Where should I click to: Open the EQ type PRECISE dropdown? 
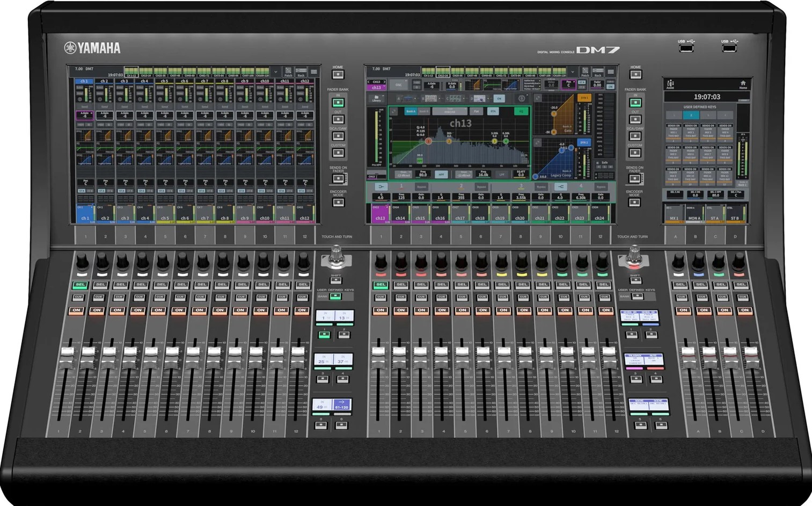(449, 112)
